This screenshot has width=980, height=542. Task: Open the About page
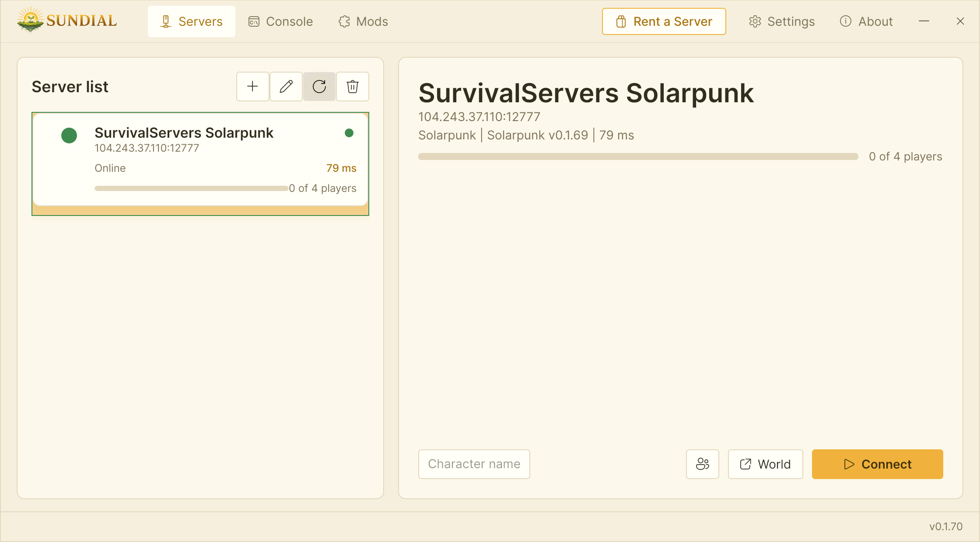[x=866, y=21]
